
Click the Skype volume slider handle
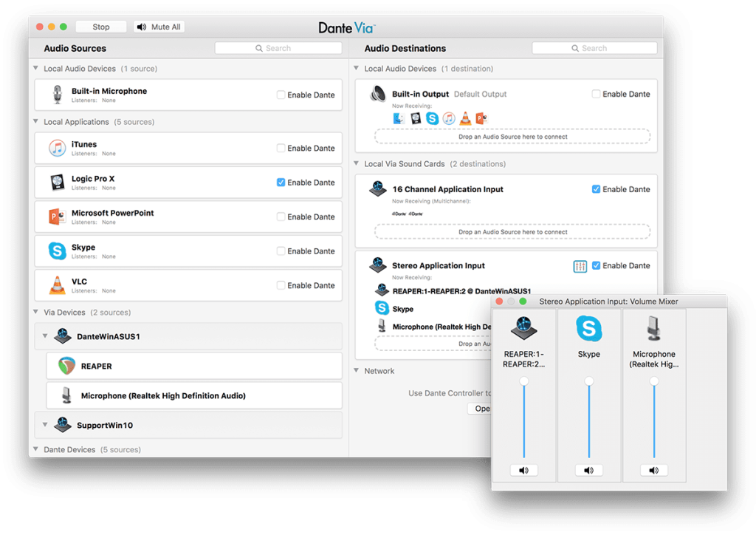pos(588,381)
